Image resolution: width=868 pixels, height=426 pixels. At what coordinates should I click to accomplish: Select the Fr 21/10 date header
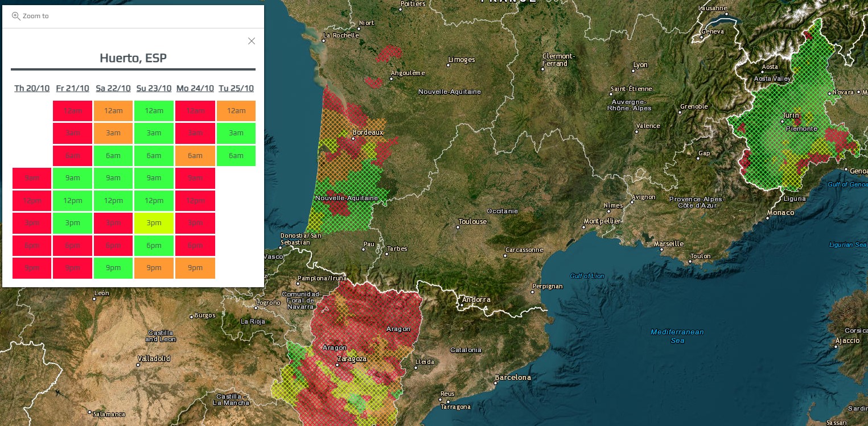(72, 88)
